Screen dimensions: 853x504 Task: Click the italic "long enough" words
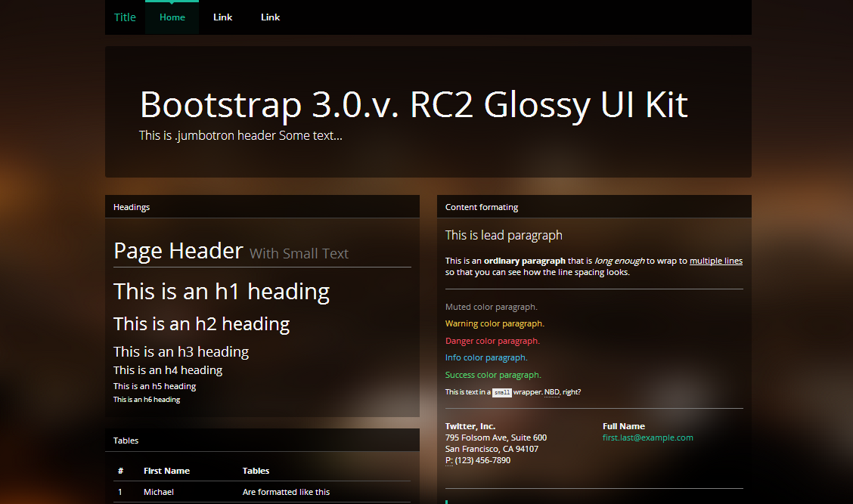[x=619, y=261]
